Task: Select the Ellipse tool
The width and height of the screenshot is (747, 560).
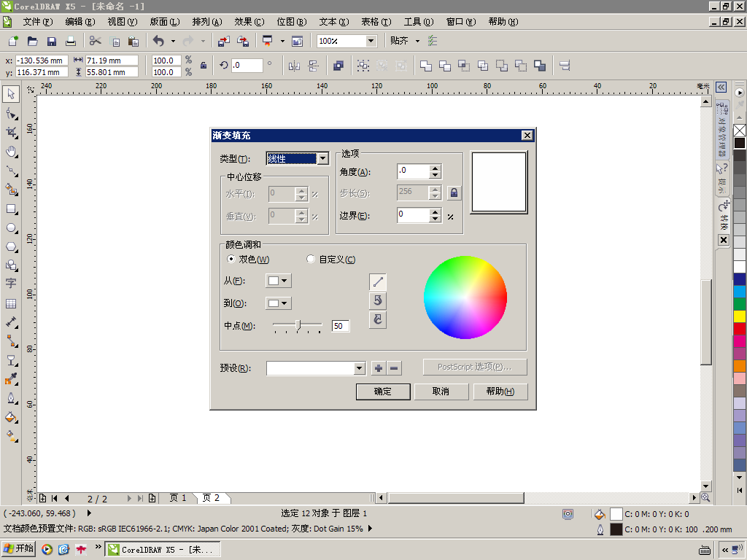Action: point(11,228)
